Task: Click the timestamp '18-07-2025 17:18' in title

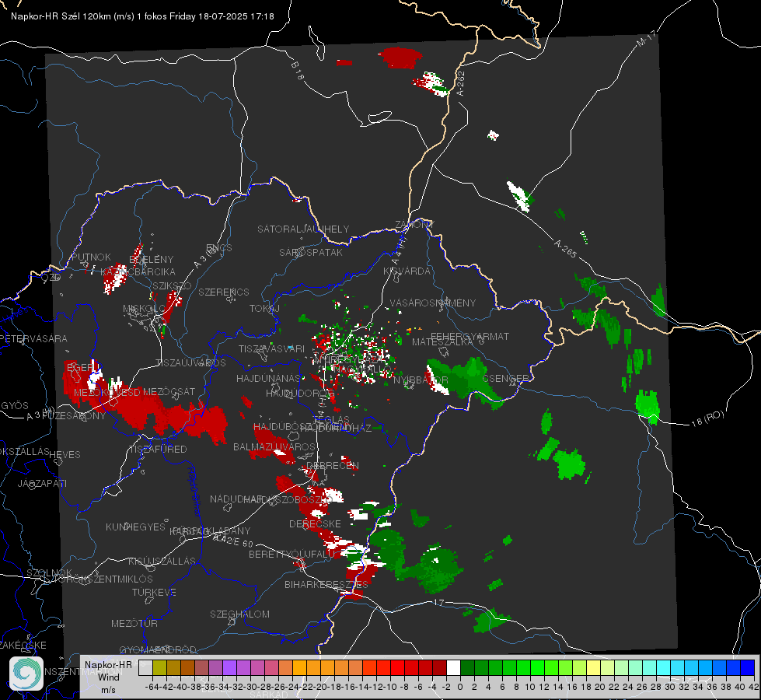Action: tap(236, 16)
